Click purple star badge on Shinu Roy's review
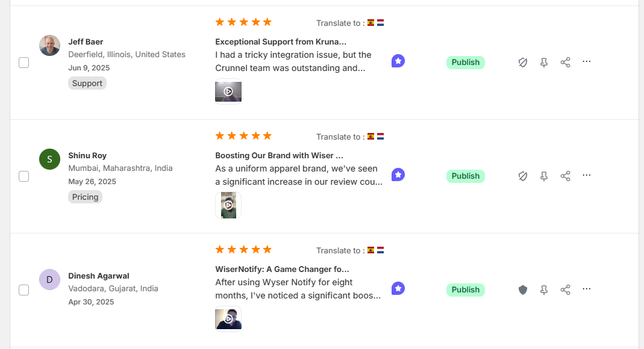644x349 pixels. coord(398,175)
